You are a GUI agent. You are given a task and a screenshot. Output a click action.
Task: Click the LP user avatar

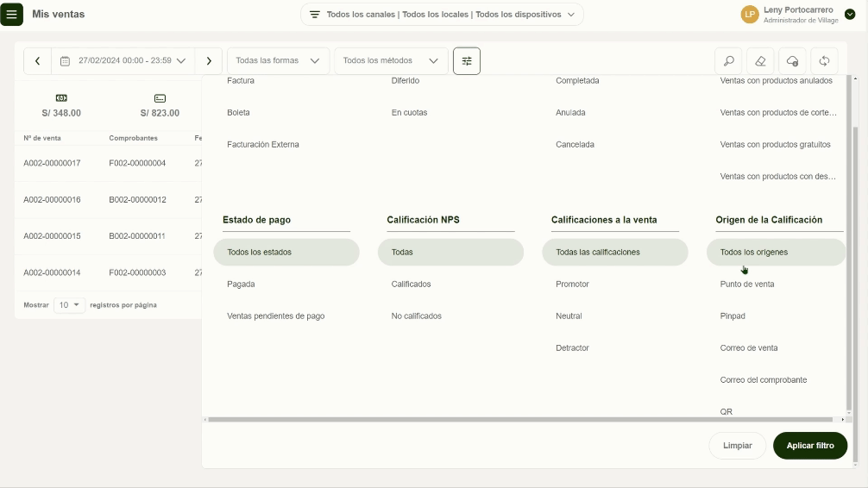click(x=750, y=15)
